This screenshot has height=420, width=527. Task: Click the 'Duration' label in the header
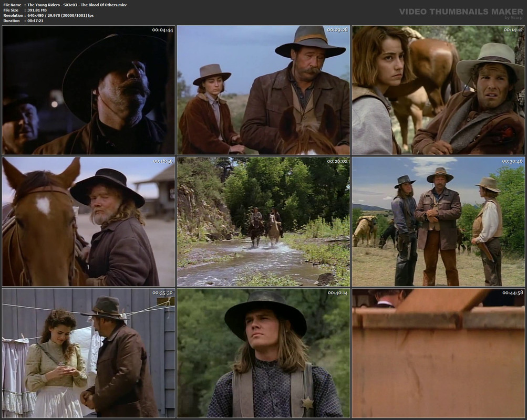click(x=12, y=21)
